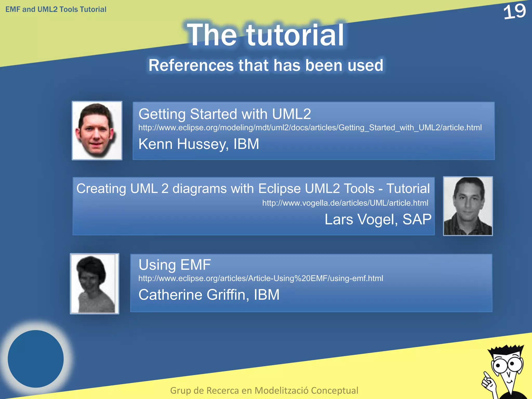Open the using-emf.html eclipse article link

tap(261, 278)
